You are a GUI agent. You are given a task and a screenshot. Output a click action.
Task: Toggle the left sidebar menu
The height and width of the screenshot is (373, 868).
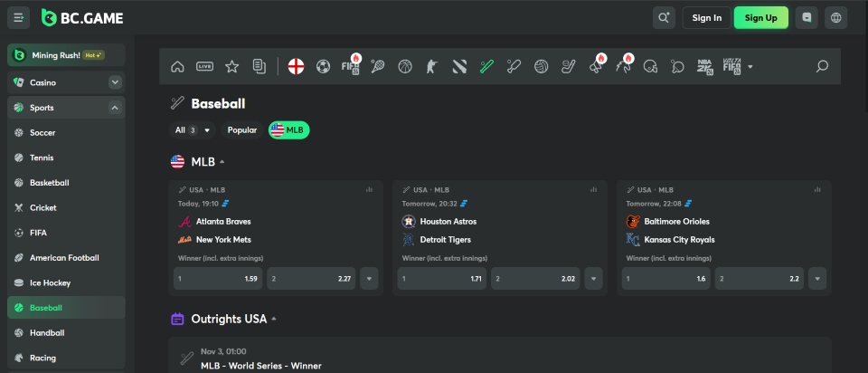(x=18, y=17)
